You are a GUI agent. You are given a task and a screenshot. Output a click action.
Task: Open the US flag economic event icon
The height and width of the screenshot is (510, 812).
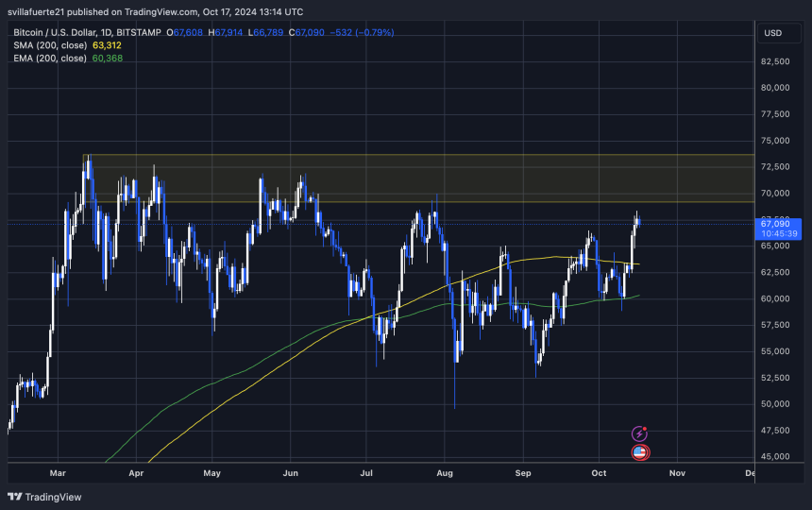tap(639, 452)
